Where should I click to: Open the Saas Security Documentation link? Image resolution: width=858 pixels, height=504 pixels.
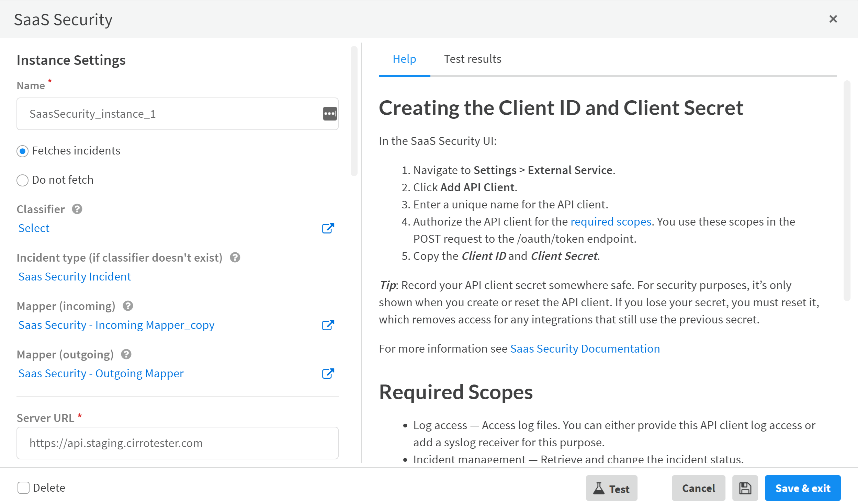click(585, 349)
